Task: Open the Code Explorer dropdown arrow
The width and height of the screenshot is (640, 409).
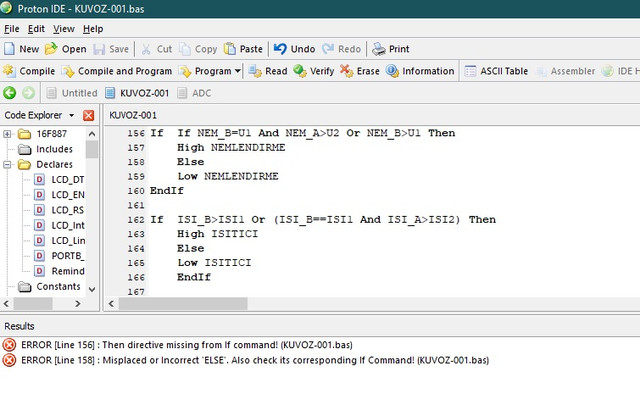Action: (71, 116)
